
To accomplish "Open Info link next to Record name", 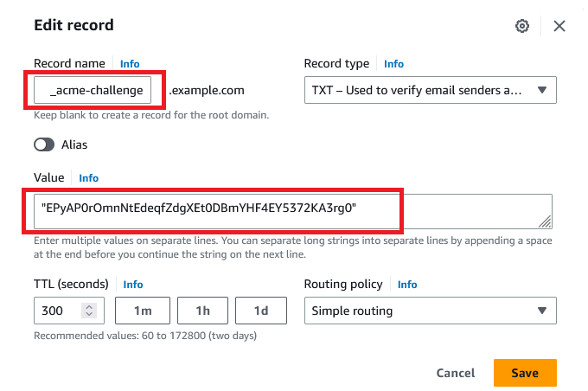I will (x=130, y=64).
